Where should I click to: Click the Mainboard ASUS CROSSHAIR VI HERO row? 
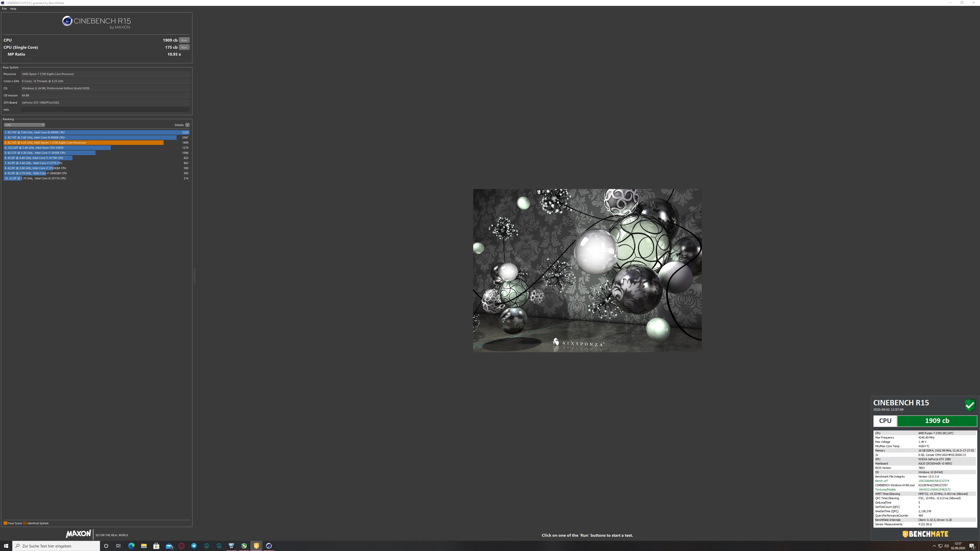coord(925,464)
